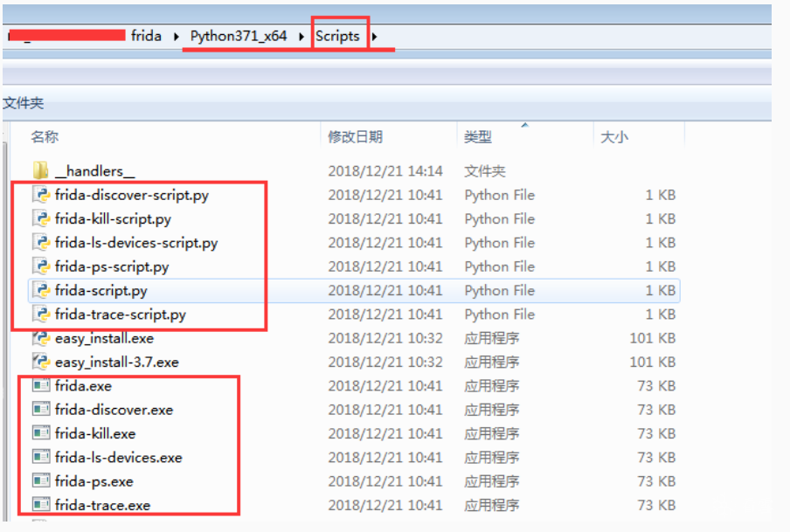Click the date 2018/12/21 14:14 of __handlers__
790x532 pixels.
tap(385, 171)
